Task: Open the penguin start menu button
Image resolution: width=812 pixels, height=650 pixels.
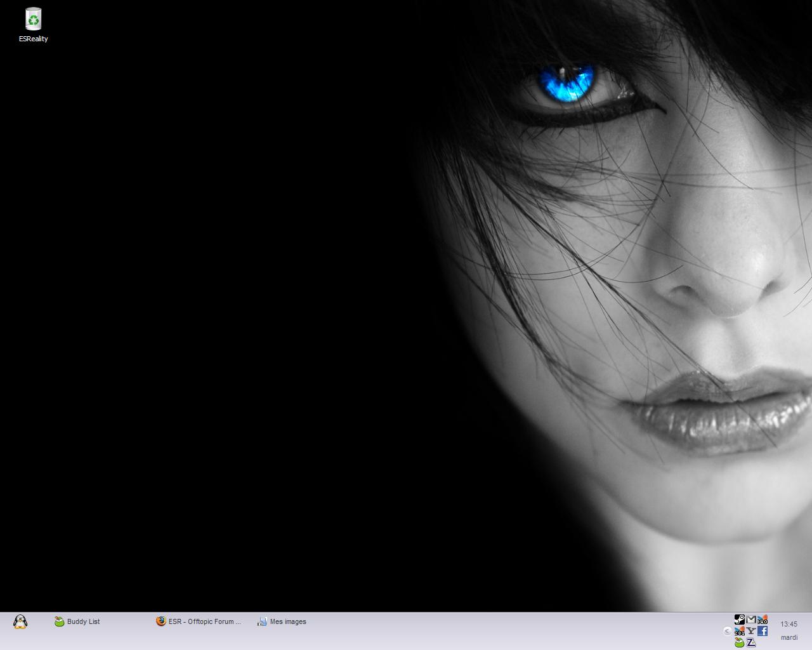Action: point(20,622)
